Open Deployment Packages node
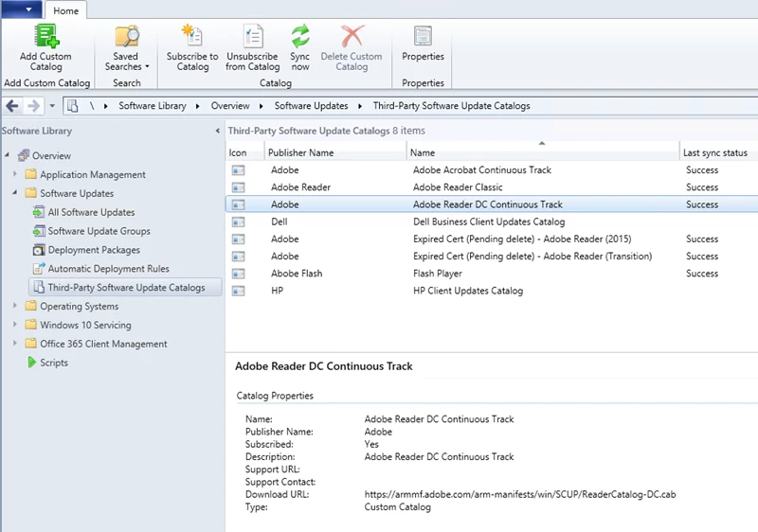 94,250
